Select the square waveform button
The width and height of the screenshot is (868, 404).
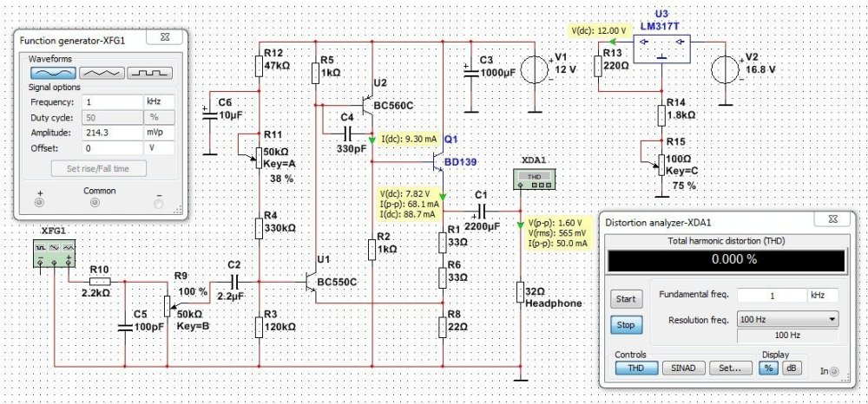(x=152, y=73)
